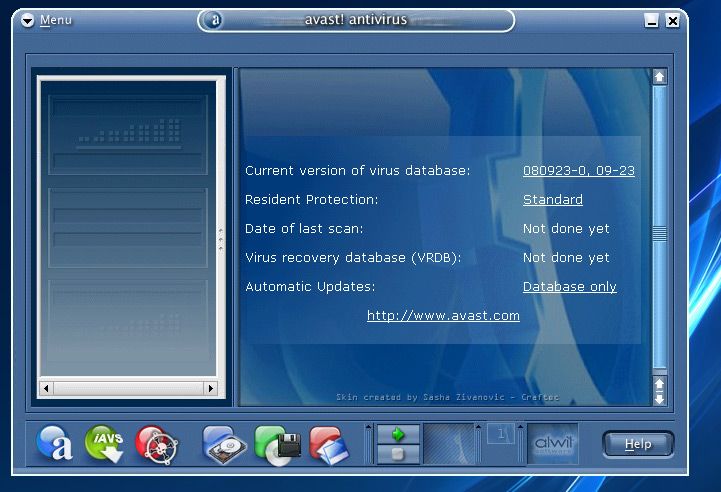Click the iAVS update icon
The width and height of the screenshot is (721, 492).
tap(105, 444)
